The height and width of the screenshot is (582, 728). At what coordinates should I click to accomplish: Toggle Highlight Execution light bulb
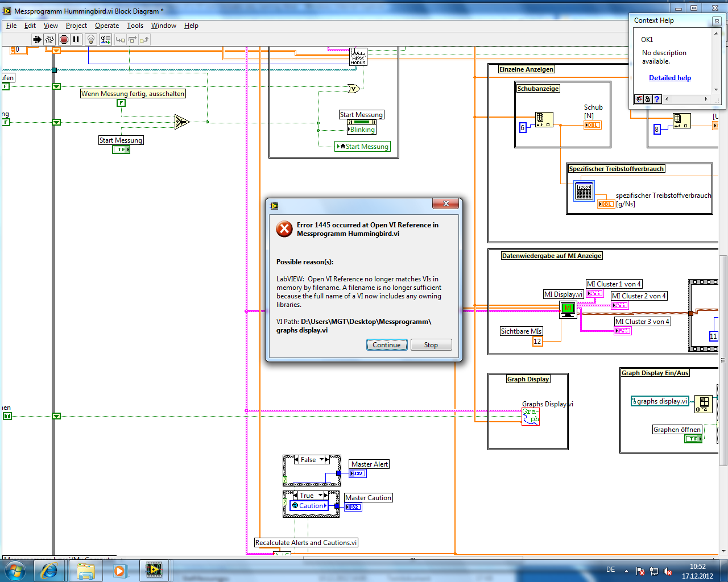(x=90, y=39)
